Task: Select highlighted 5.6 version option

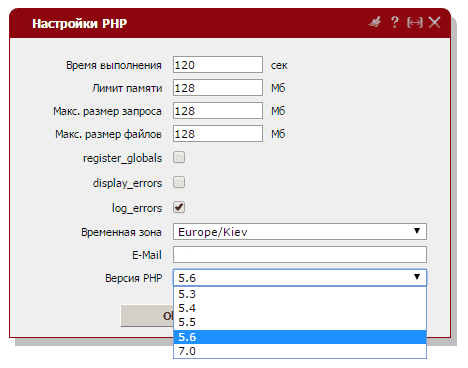Action: coord(300,337)
